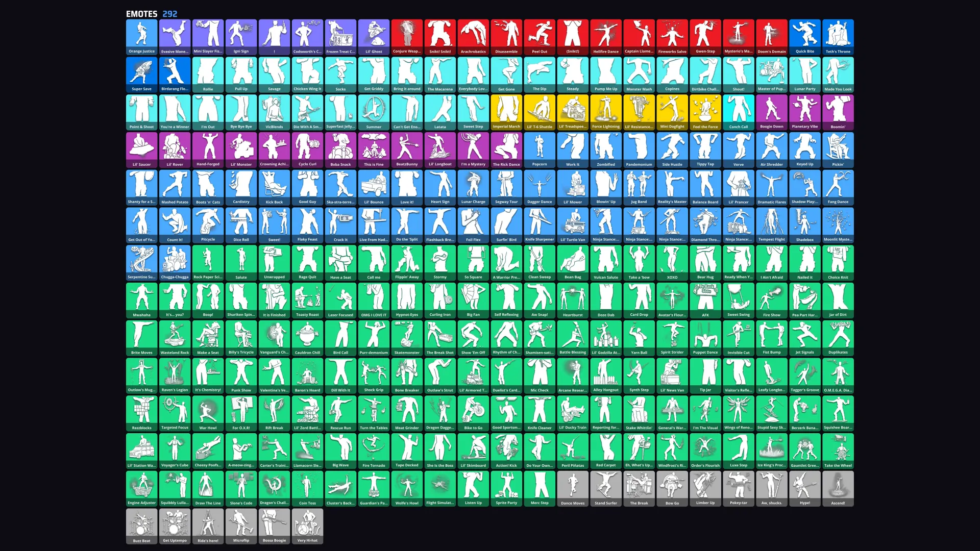Choose the Mic Check emote
980x551 pixels.
(x=540, y=375)
